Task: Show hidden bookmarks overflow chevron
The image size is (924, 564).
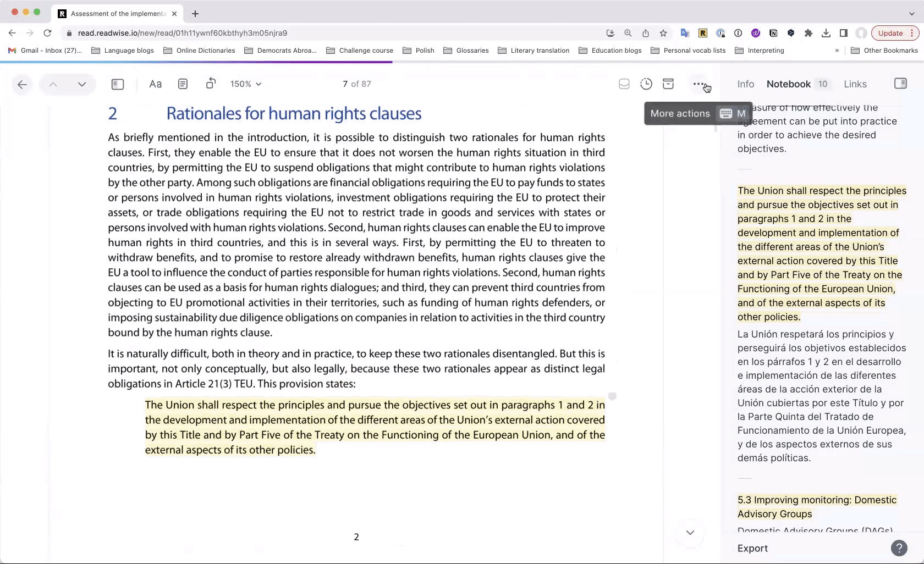Action: click(x=837, y=50)
